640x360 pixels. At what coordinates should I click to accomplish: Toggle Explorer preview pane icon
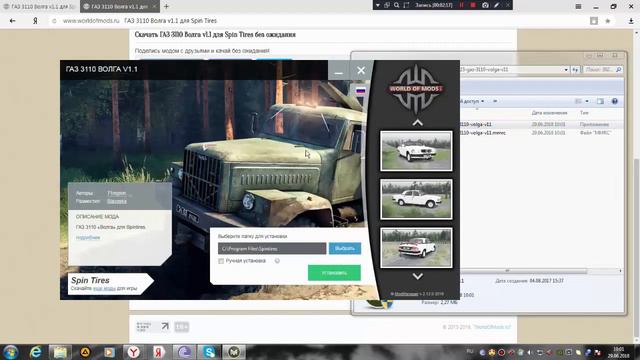[600, 101]
